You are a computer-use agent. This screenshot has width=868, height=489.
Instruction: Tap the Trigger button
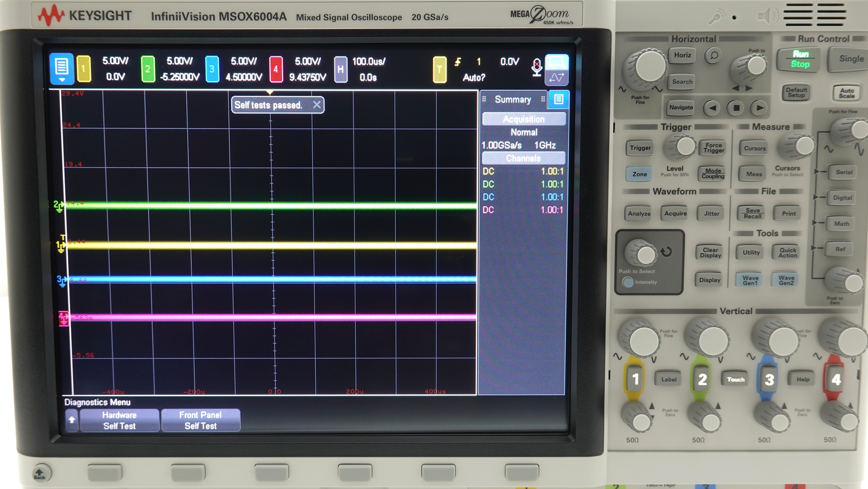click(x=640, y=148)
